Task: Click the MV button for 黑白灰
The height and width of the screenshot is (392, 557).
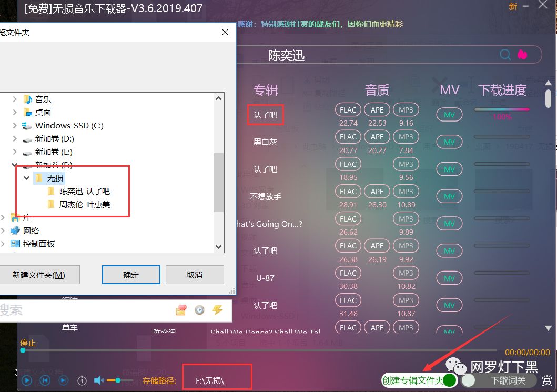Action: [449, 142]
